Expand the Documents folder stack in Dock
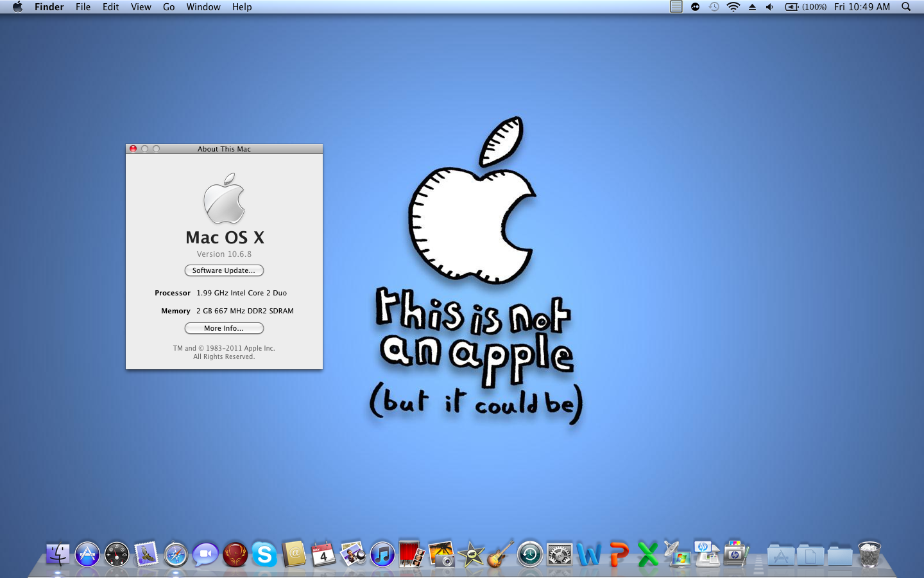This screenshot has width=924, height=578. [810, 555]
